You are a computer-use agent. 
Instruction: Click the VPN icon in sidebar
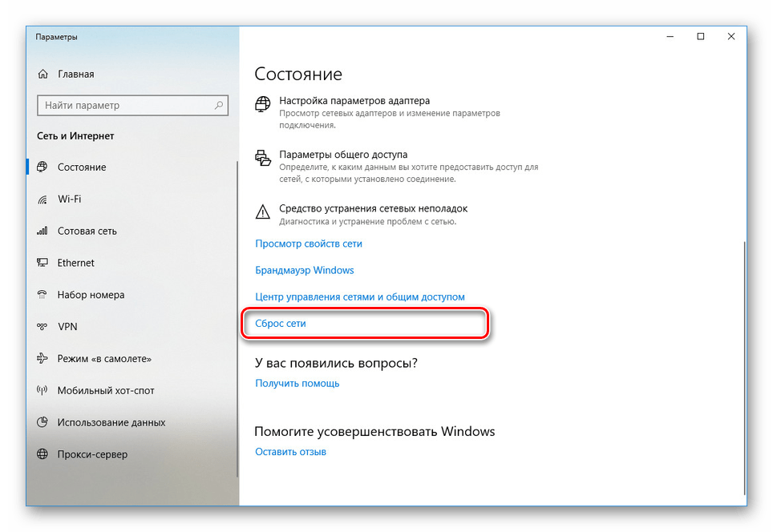coord(42,327)
